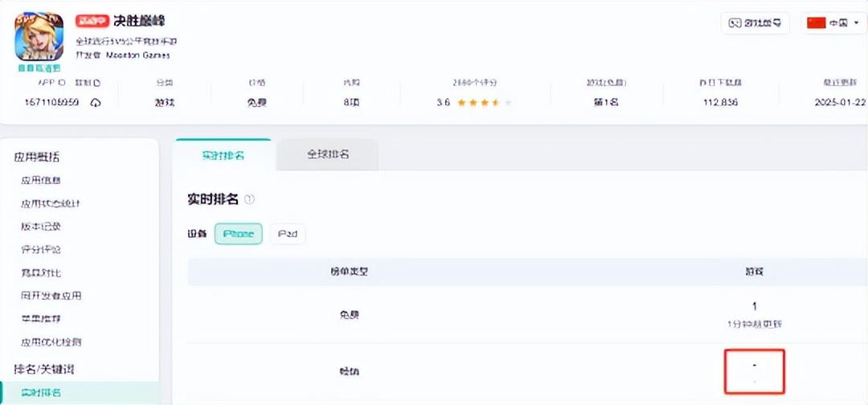The image size is (868, 405).
Task: Switch to the 实时排名 tab
Action: tap(223, 154)
